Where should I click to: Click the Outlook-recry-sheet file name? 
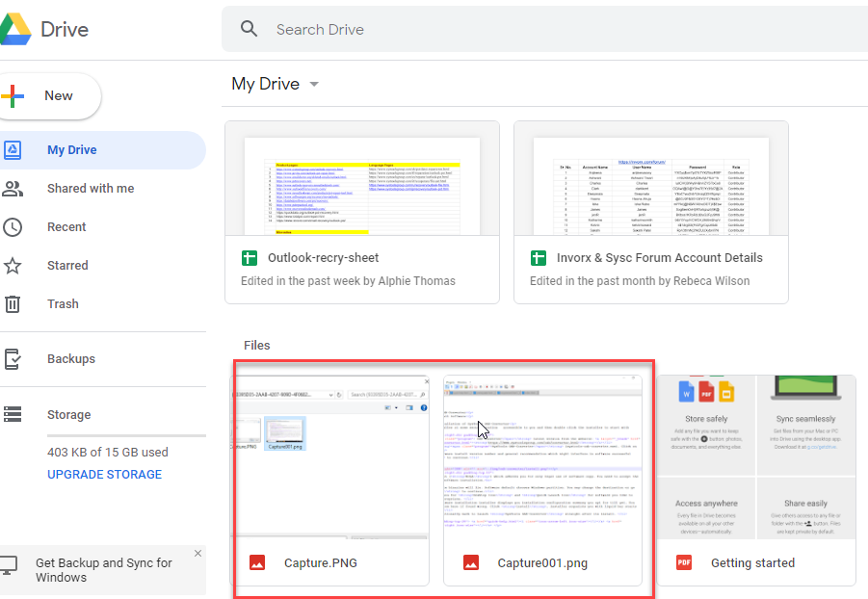pyautogui.click(x=324, y=258)
